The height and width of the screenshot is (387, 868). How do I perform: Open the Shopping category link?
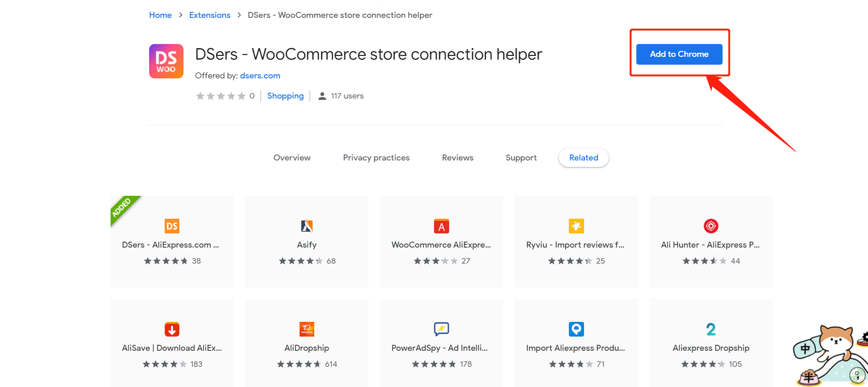[x=285, y=96]
